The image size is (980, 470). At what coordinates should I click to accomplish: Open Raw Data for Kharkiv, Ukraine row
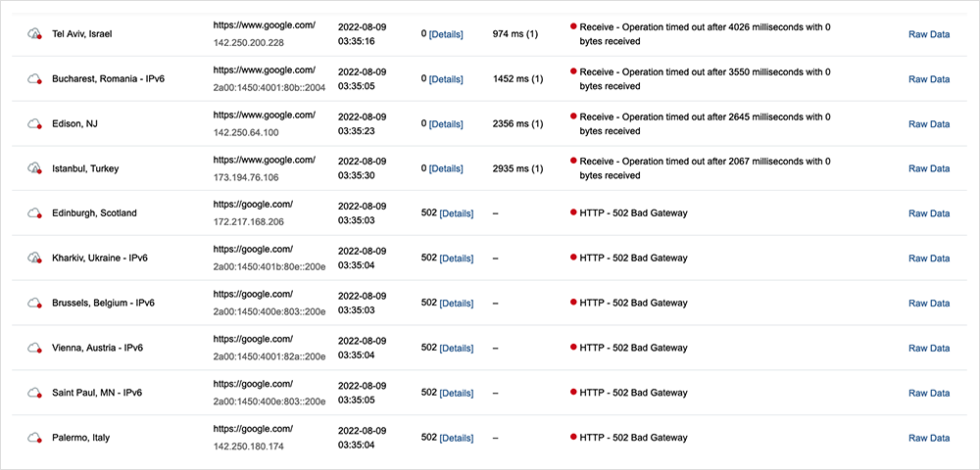point(928,258)
